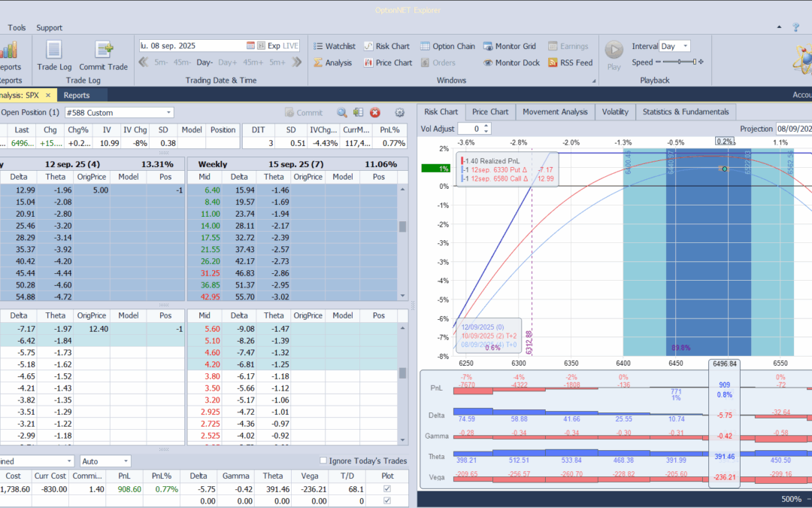
Task: Switch to the Reports document tab
Action: click(77, 96)
